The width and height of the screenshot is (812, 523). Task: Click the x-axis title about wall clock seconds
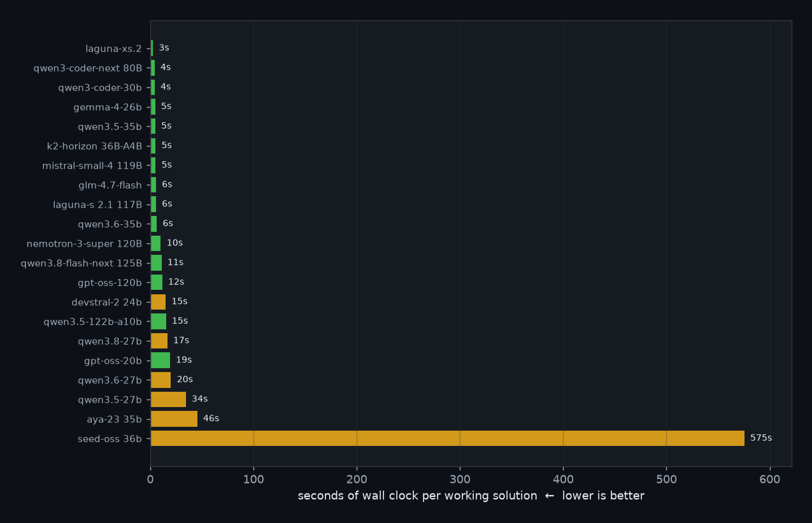(471, 496)
